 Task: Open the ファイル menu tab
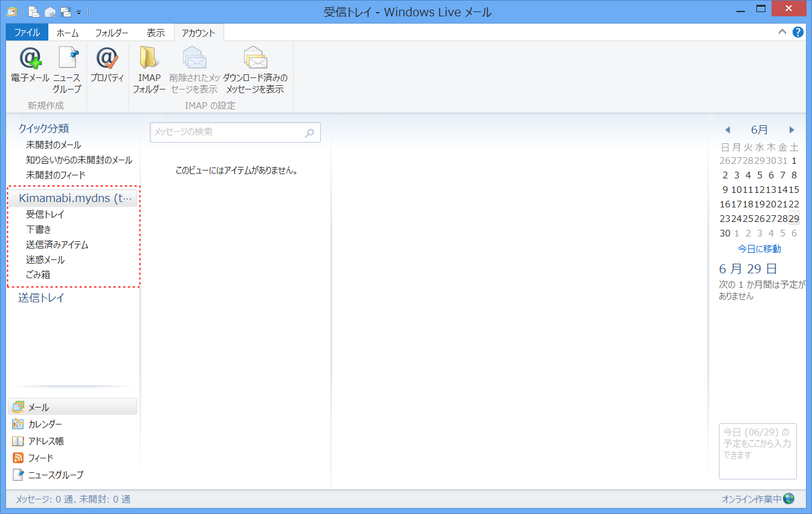(27, 33)
